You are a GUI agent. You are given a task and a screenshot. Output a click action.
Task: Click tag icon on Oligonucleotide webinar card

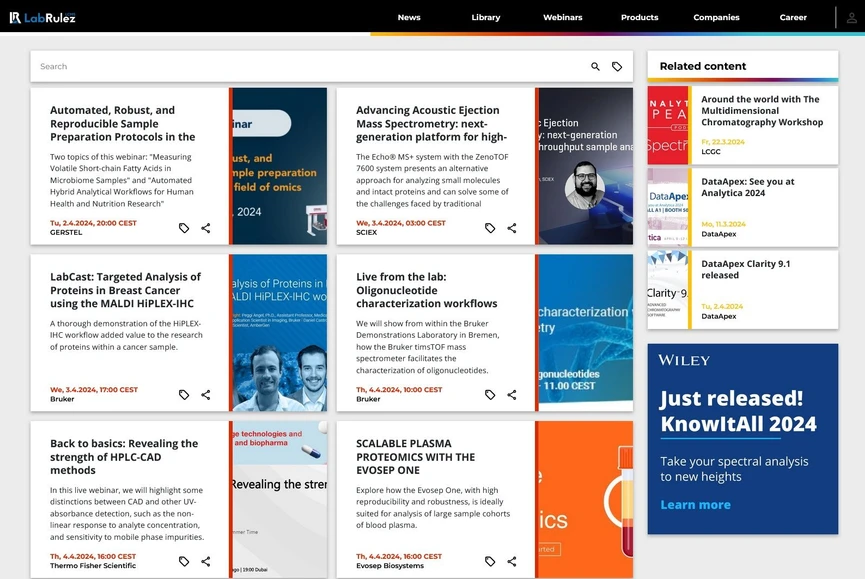click(490, 394)
